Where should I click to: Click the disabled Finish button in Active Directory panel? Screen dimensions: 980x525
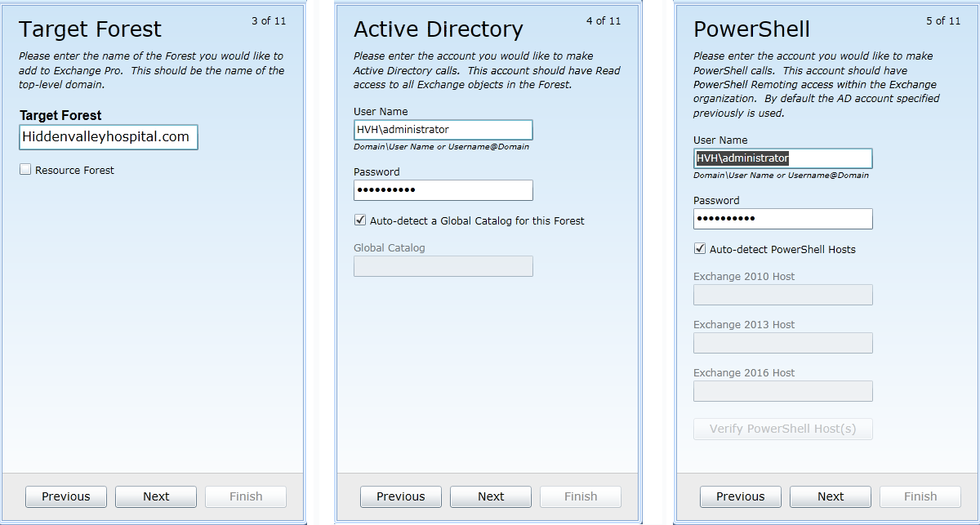[x=581, y=496]
